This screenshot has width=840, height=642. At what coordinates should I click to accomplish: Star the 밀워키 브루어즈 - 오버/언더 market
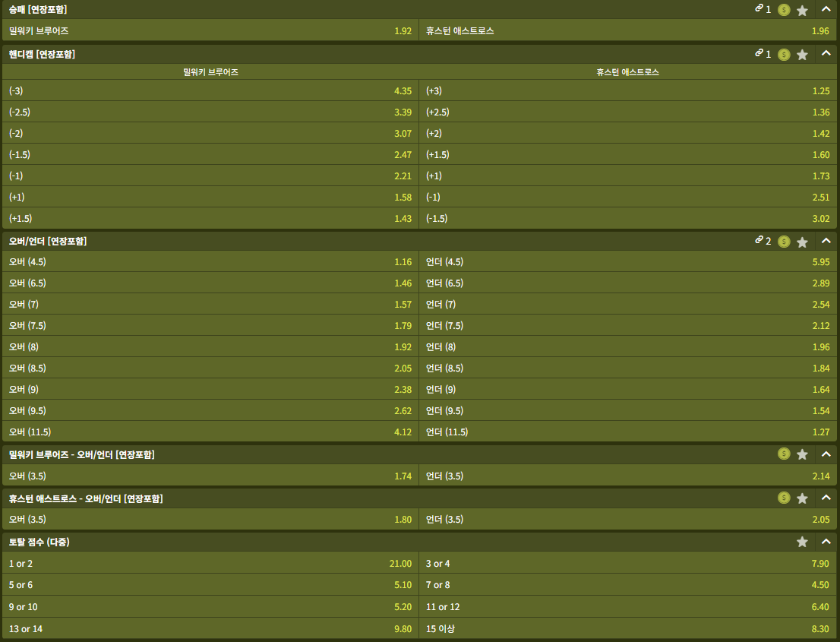[x=802, y=454]
